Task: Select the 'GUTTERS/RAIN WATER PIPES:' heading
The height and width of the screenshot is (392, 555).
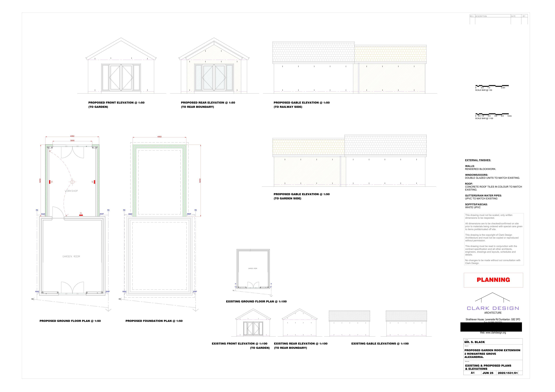Action: point(483,195)
